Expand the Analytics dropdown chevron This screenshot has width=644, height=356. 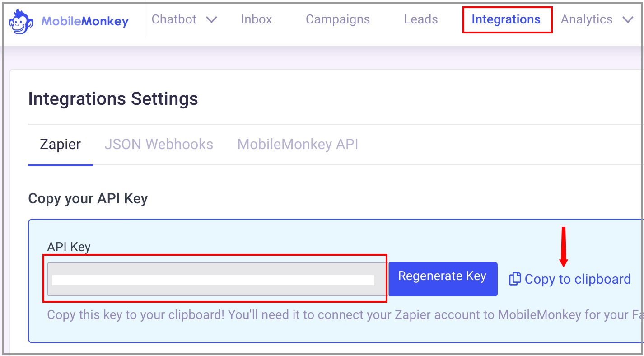(x=628, y=20)
